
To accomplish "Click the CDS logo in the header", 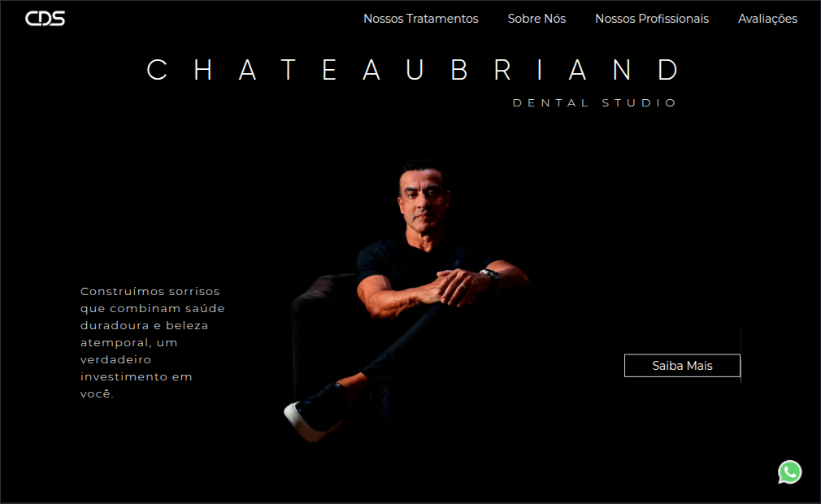I will coord(45,19).
